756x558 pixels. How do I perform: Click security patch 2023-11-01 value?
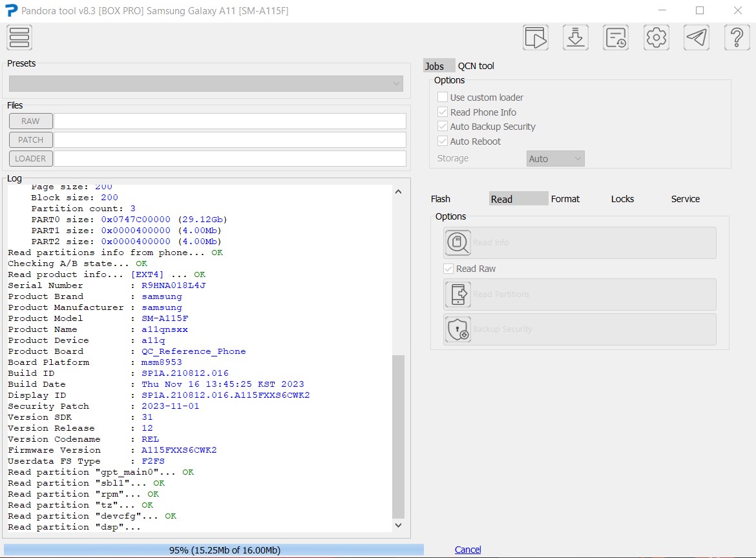click(x=170, y=406)
